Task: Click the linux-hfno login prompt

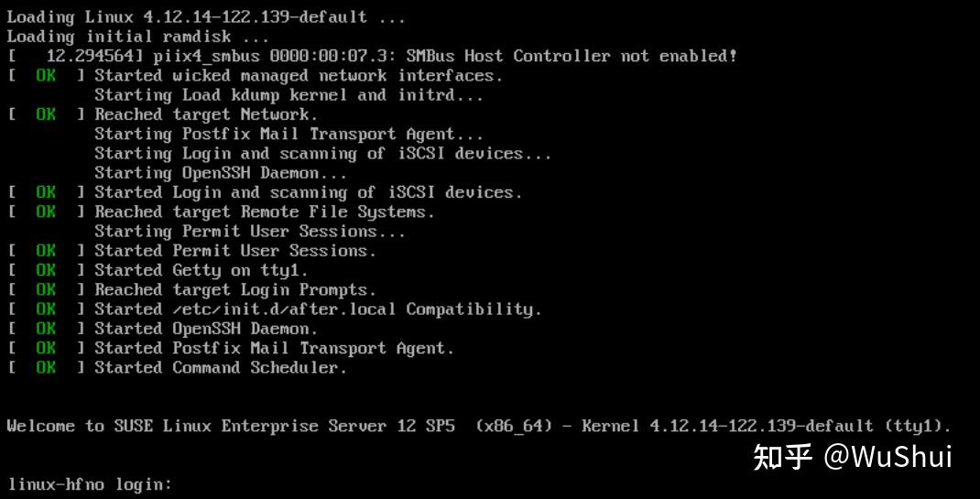Action: pos(90,483)
